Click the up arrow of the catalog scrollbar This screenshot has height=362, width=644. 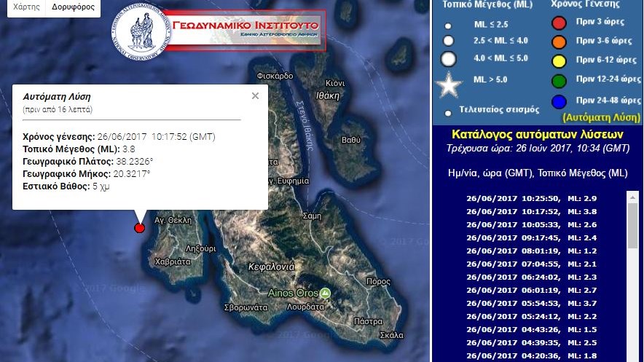(632, 197)
